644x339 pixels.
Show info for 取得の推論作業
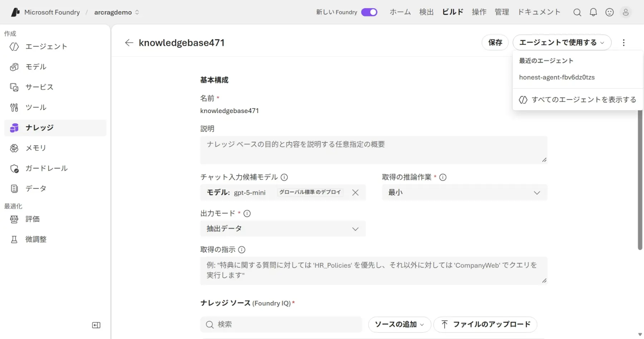(443, 177)
